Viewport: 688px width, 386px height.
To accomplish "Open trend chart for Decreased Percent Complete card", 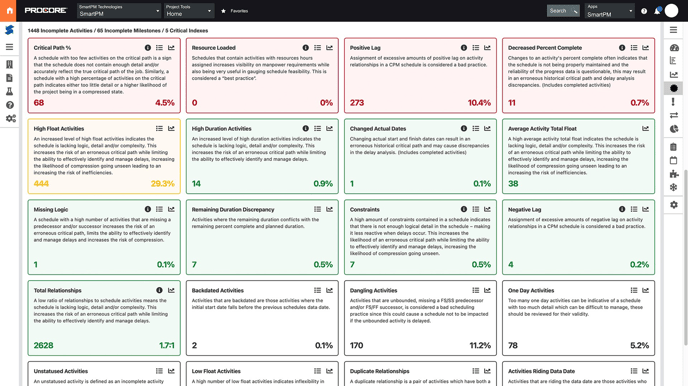I will pos(645,47).
